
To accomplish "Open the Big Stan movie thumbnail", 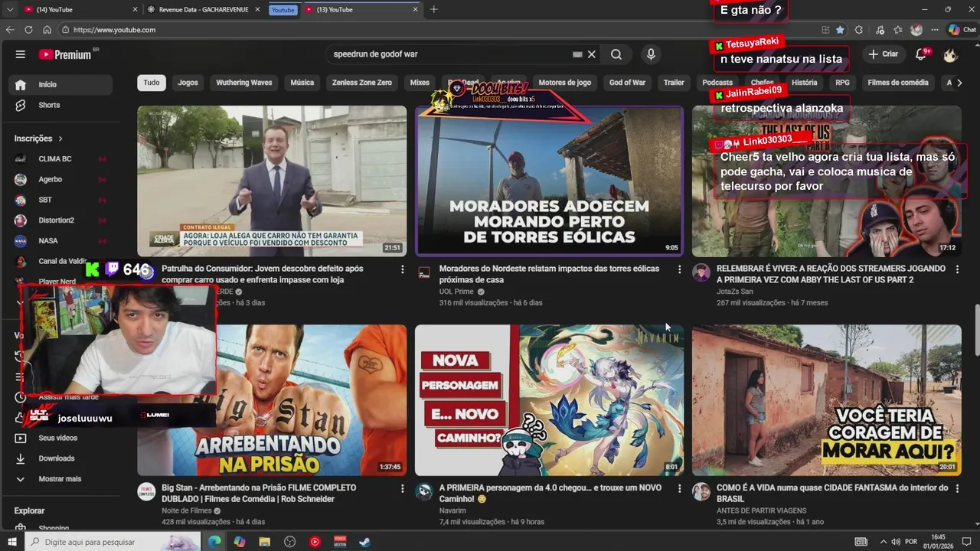I will coord(272,399).
